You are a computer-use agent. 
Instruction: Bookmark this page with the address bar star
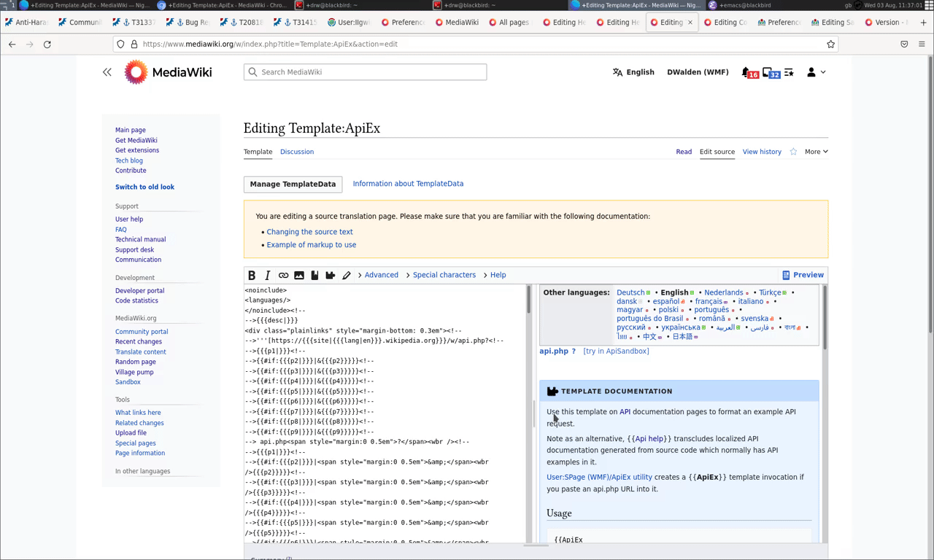[x=830, y=44]
